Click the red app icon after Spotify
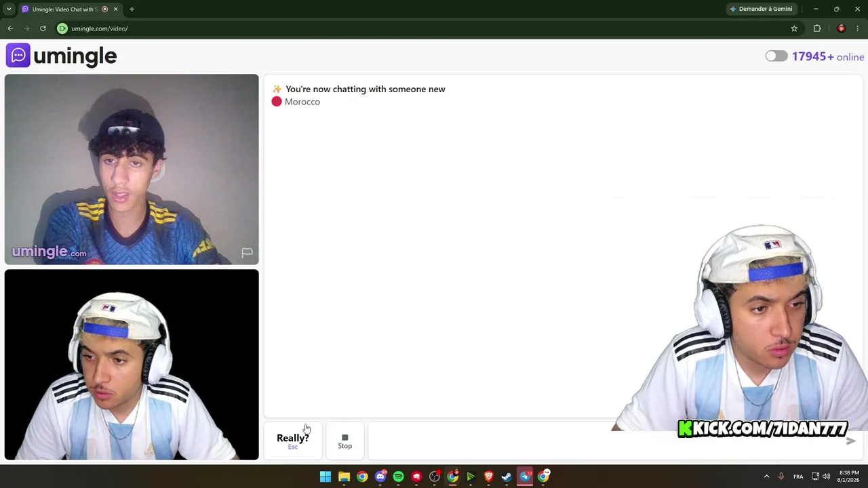The width and height of the screenshot is (868, 488). [x=416, y=476]
